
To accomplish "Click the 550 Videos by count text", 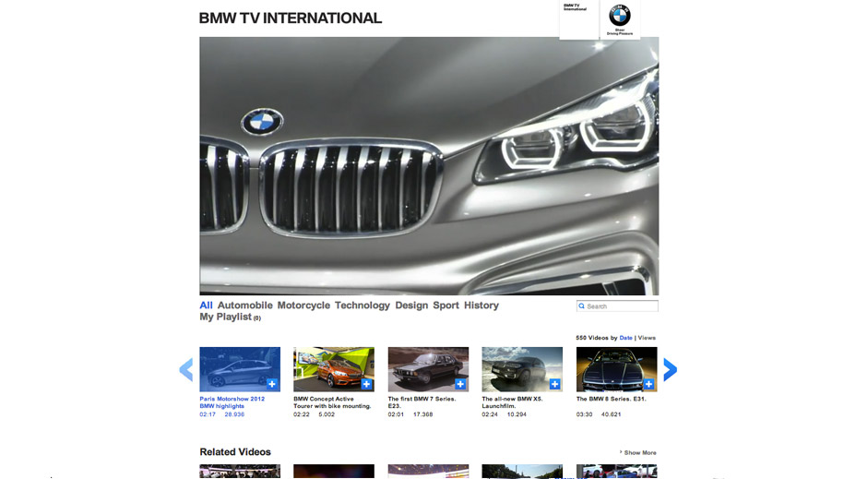I will tap(596, 338).
